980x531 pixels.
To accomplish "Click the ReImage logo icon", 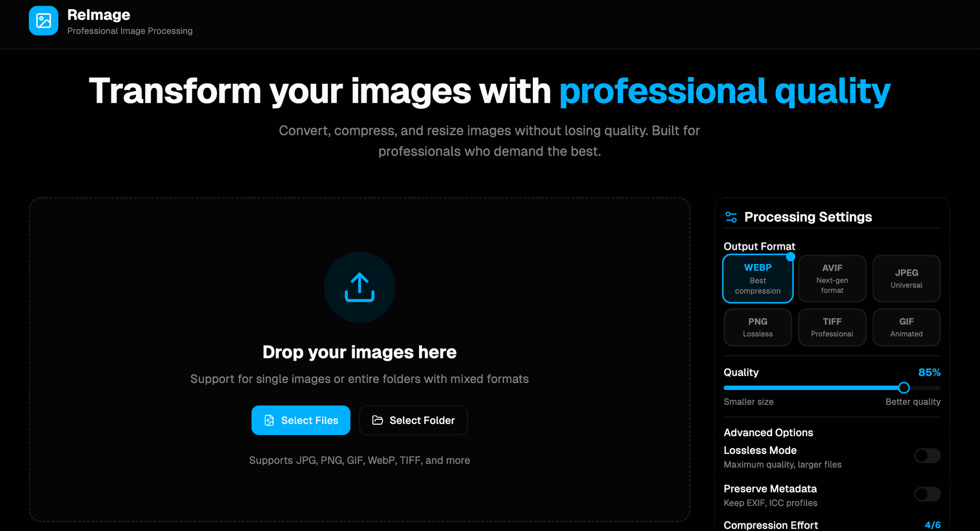I will [x=43, y=20].
